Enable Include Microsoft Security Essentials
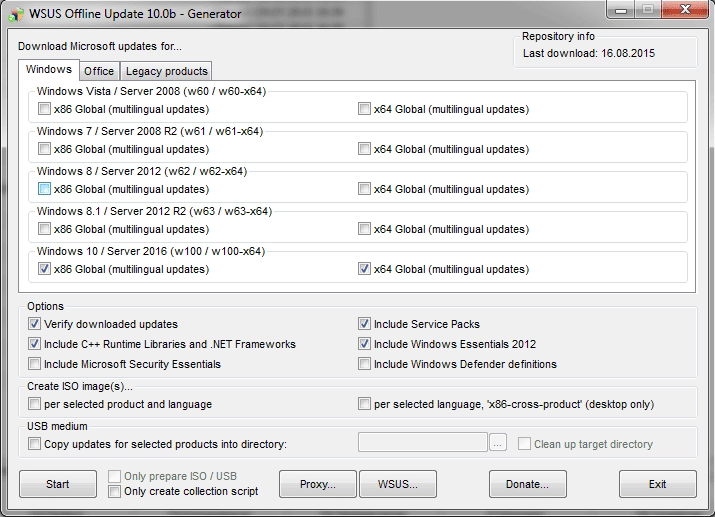Image resolution: width=715 pixels, height=517 pixels. pos(34,364)
